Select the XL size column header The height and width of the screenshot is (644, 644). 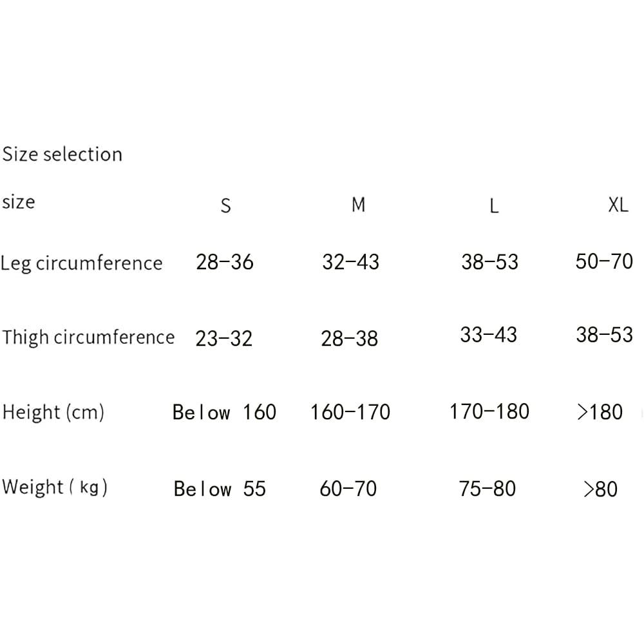pyautogui.click(x=618, y=205)
